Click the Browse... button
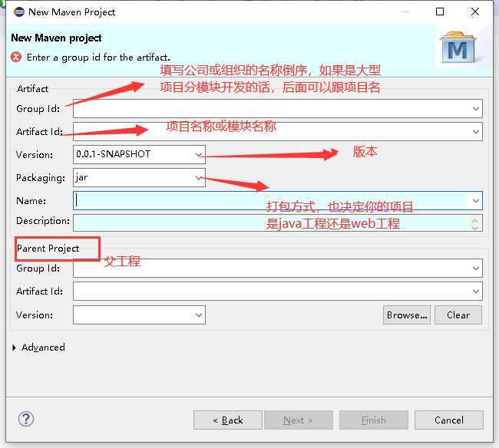This screenshot has width=499, height=448. point(407,315)
